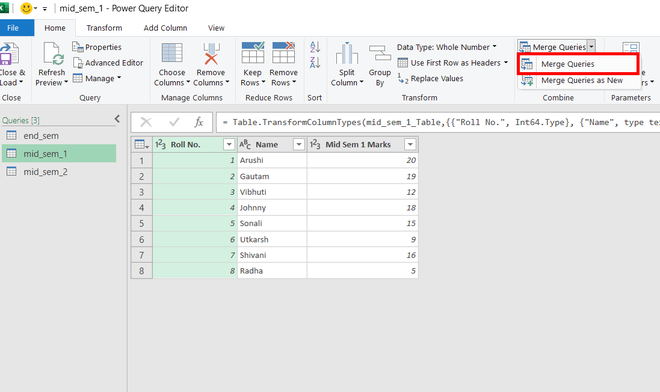Click Name column data type icon
This screenshot has width=660, height=392.
tap(245, 144)
